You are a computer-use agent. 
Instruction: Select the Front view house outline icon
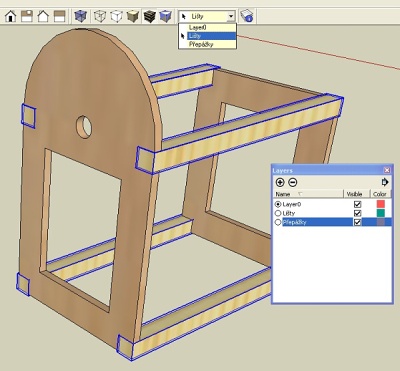click(x=43, y=16)
